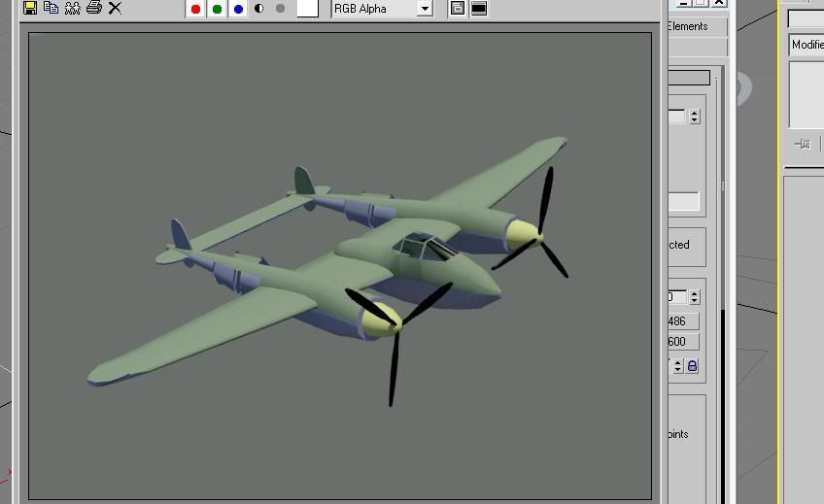Toggle the black UI display button

click(x=479, y=9)
